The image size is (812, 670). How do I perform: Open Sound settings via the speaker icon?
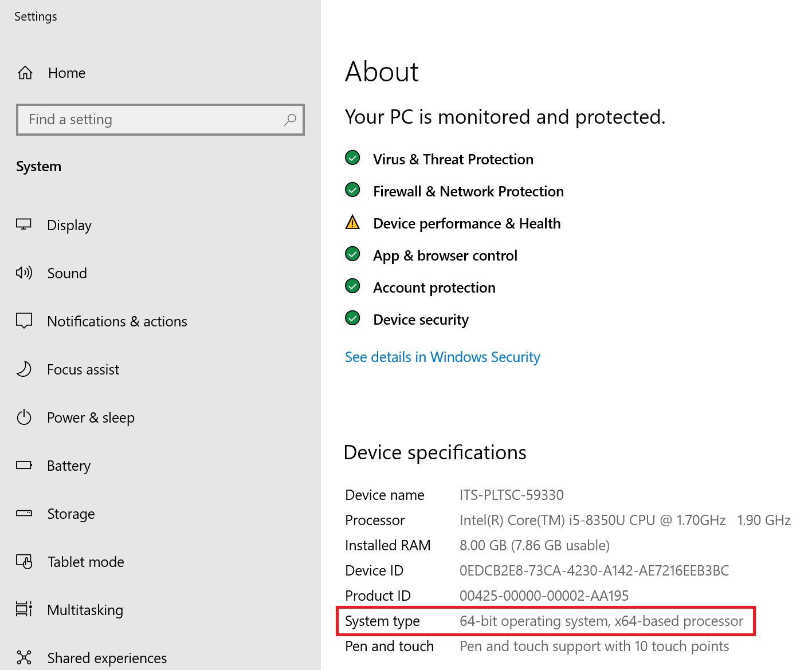(24, 273)
